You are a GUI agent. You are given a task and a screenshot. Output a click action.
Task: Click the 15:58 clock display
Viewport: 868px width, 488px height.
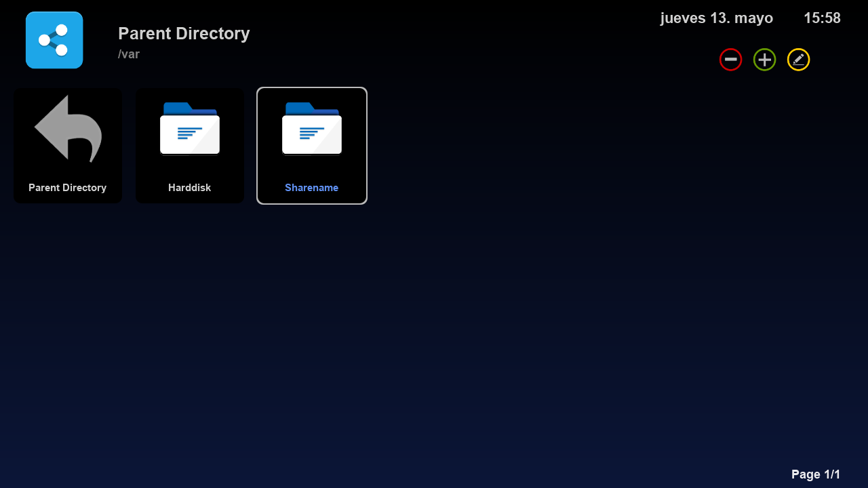click(822, 18)
